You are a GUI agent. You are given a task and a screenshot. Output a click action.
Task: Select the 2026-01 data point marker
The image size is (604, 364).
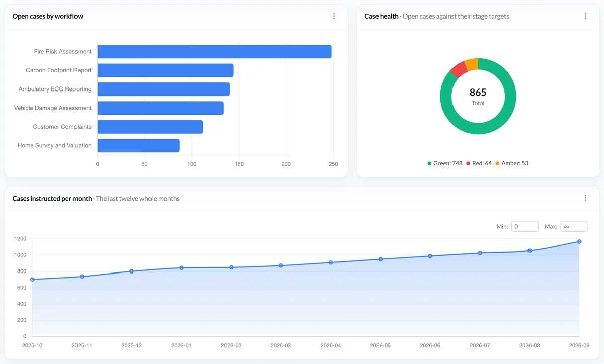point(182,268)
